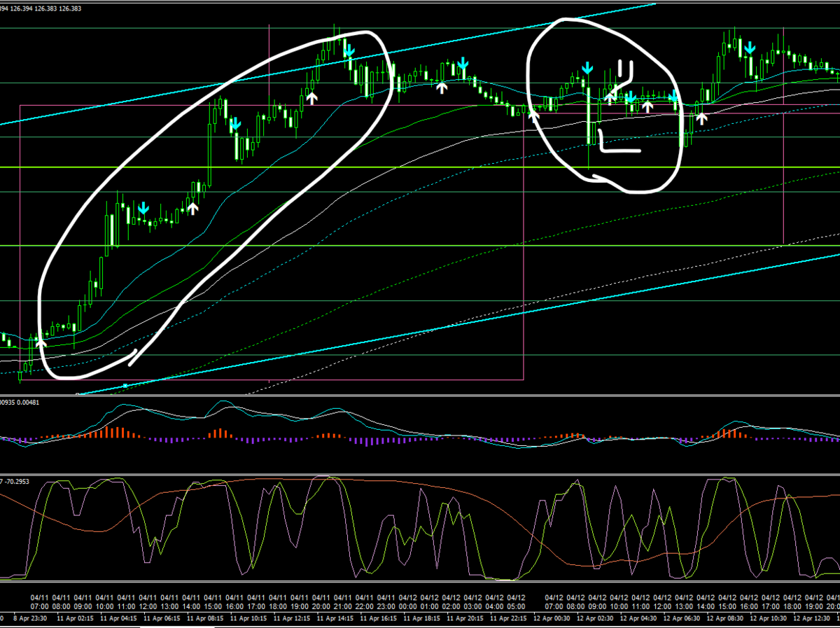The image size is (840, 628).
Task: Click the '11 Apr 20:15' time axis label
Action: 465,618
